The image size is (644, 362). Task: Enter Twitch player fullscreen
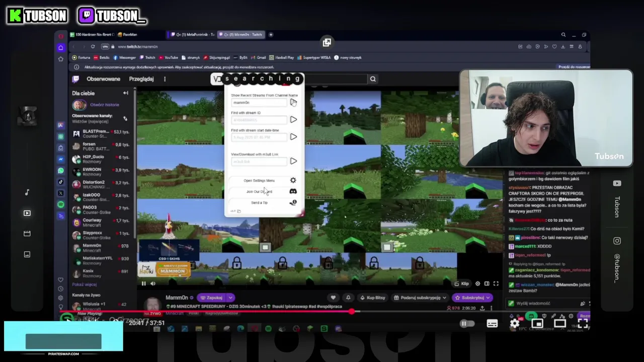point(496,284)
